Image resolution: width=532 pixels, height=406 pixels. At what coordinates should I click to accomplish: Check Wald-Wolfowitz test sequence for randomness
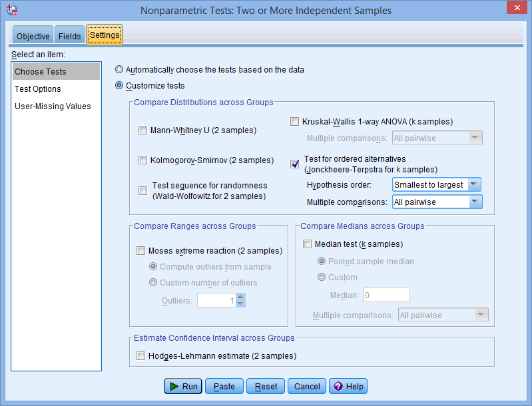(x=142, y=190)
